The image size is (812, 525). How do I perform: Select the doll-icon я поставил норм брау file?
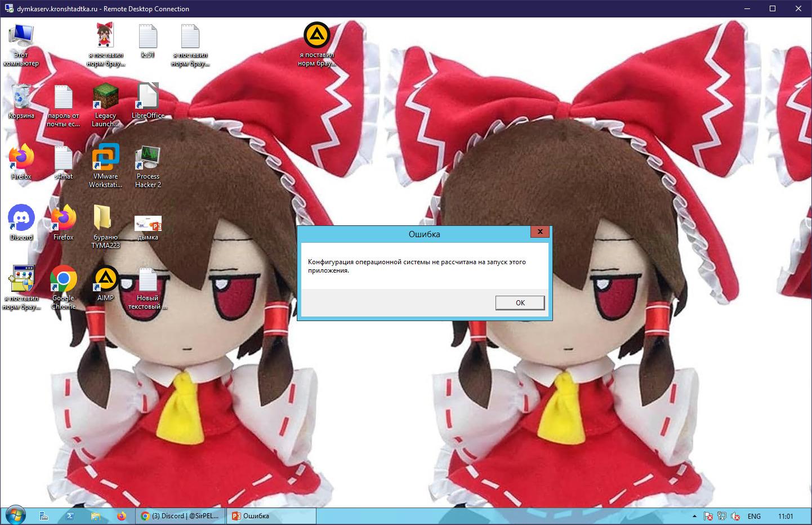(105, 45)
